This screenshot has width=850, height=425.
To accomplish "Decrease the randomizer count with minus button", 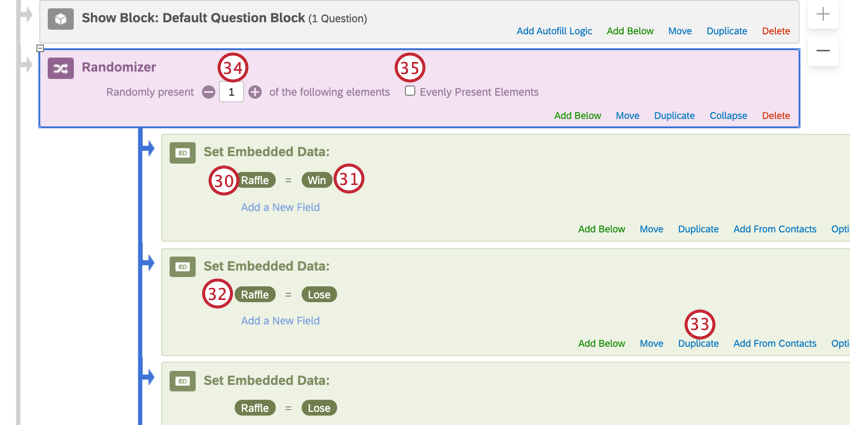I will tap(208, 92).
